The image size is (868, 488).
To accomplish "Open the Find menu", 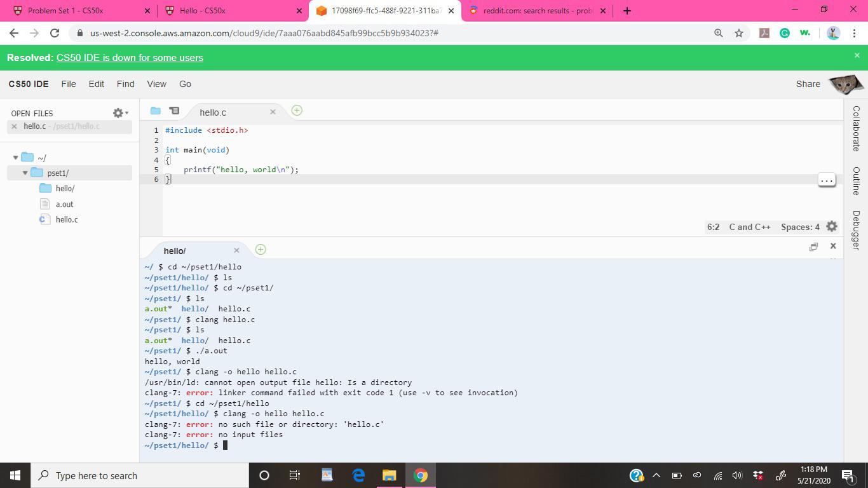I will tap(126, 84).
